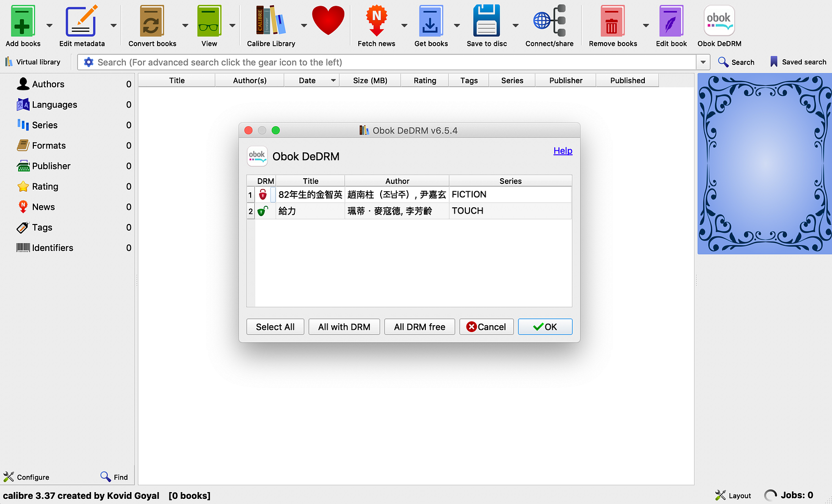Viewport: 832px width, 504px height.
Task: Sort the dialog list by the DRM column
Action: (265, 181)
